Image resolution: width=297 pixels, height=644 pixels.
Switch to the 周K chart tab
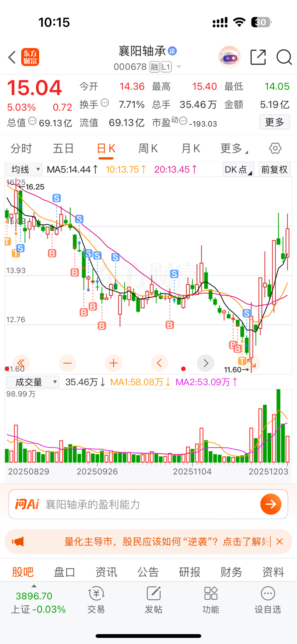pos(148,149)
